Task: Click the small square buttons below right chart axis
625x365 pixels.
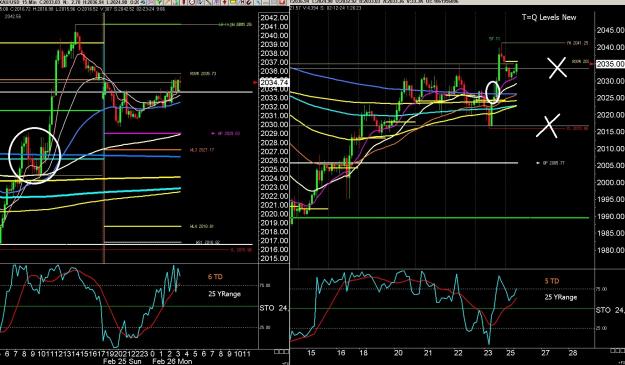Action: click(617, 350)
